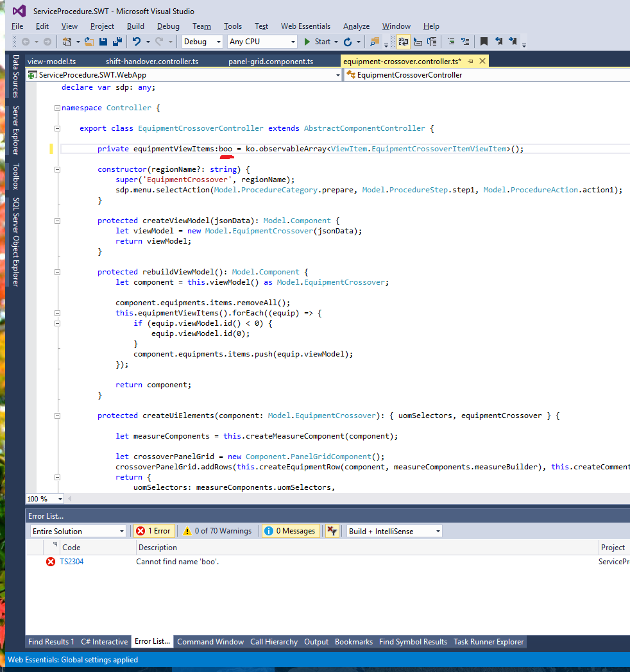630x672 pixels.
Task: Click the Refresh browser icon
Action: point(348,42)
